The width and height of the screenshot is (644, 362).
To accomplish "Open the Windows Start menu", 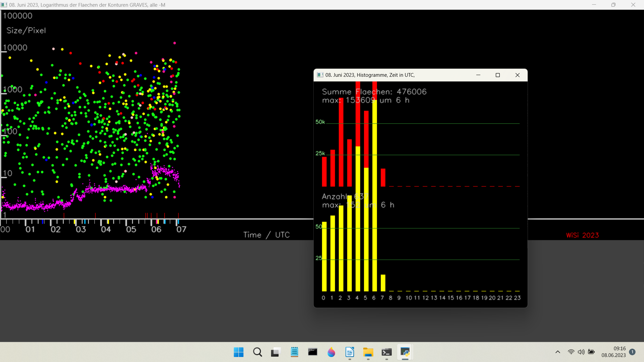I will point(238,352).
